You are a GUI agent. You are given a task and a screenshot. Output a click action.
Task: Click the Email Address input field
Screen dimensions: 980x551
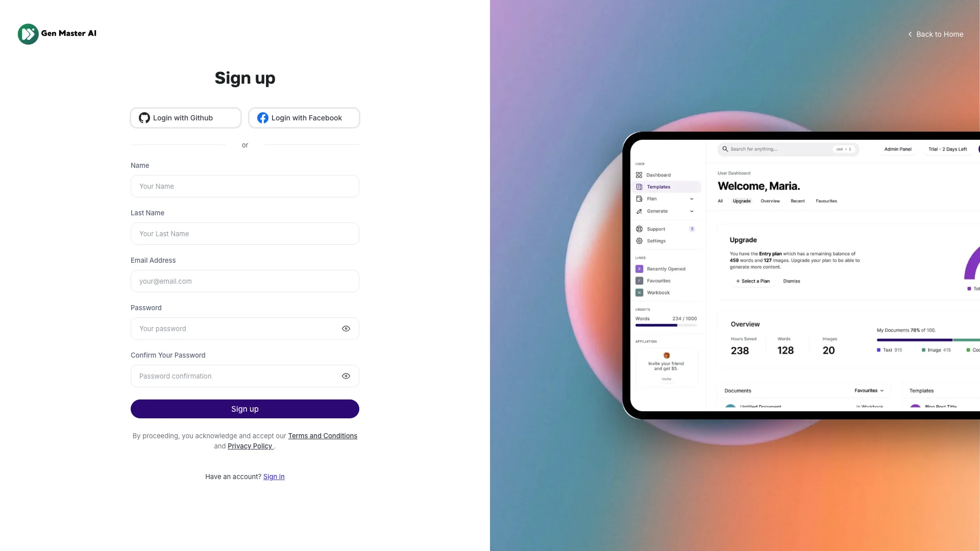[x=245, y=281]
